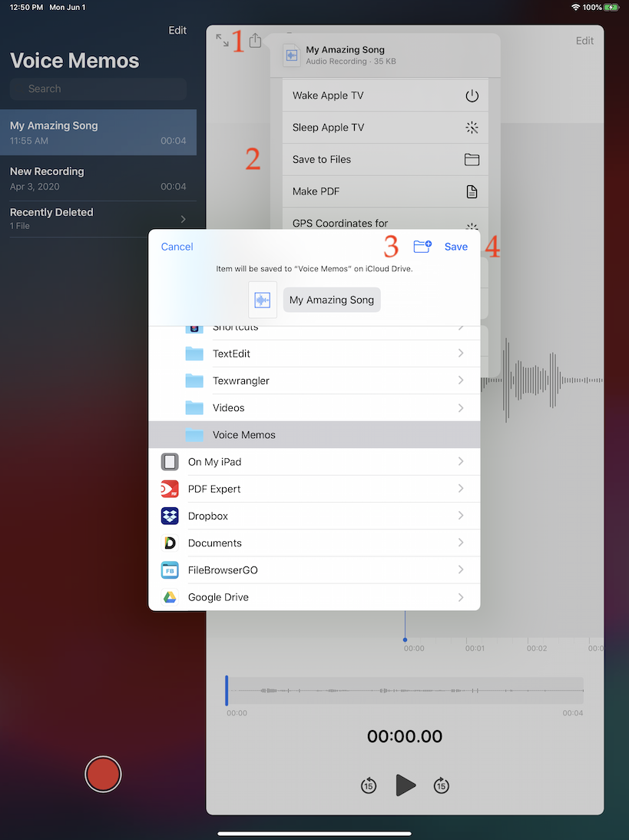Tap the Search field in Voice Memos
The width and height of the screenshot is (629, 840).
pyautogui.click(x=98, y=89)
